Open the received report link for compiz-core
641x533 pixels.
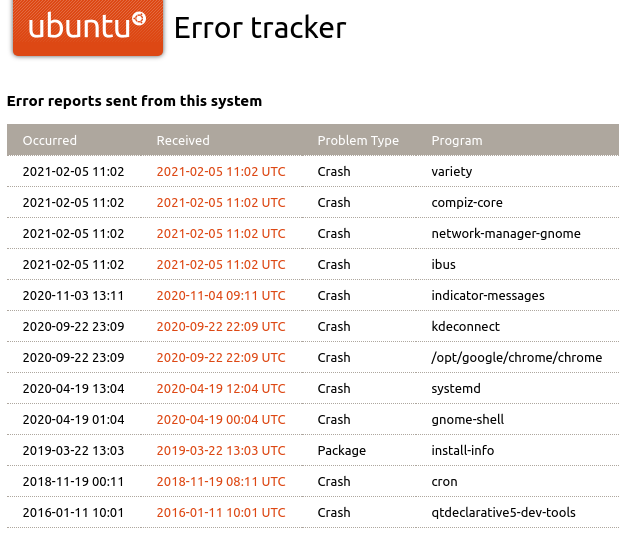tap(221, 202)
